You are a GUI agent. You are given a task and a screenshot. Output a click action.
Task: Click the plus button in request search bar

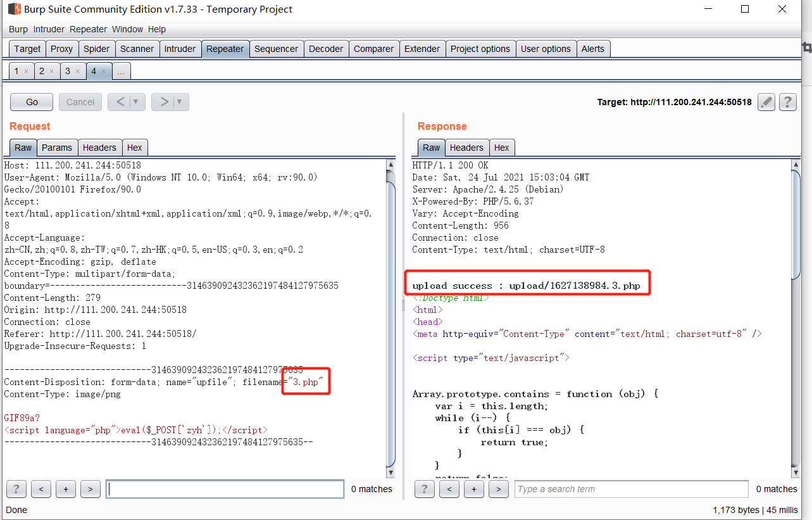66,489
